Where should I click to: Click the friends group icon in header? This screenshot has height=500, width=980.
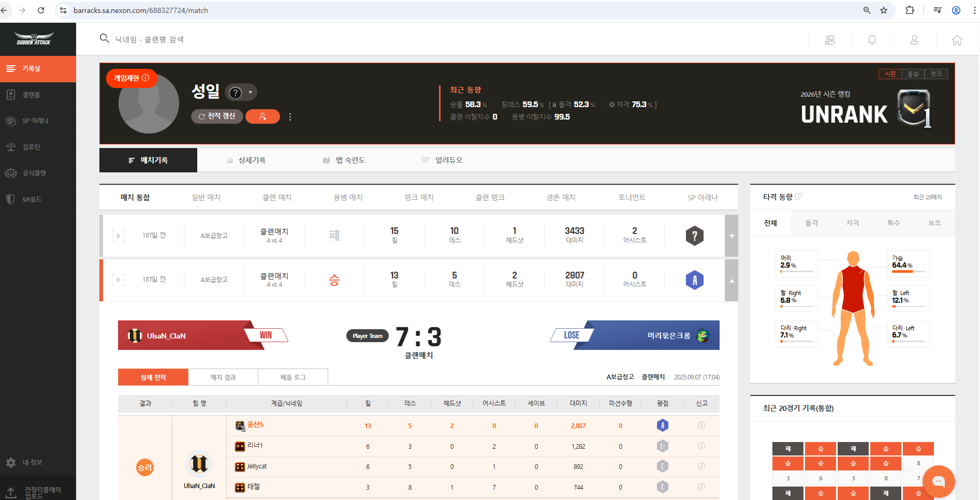tap(830, 40)
